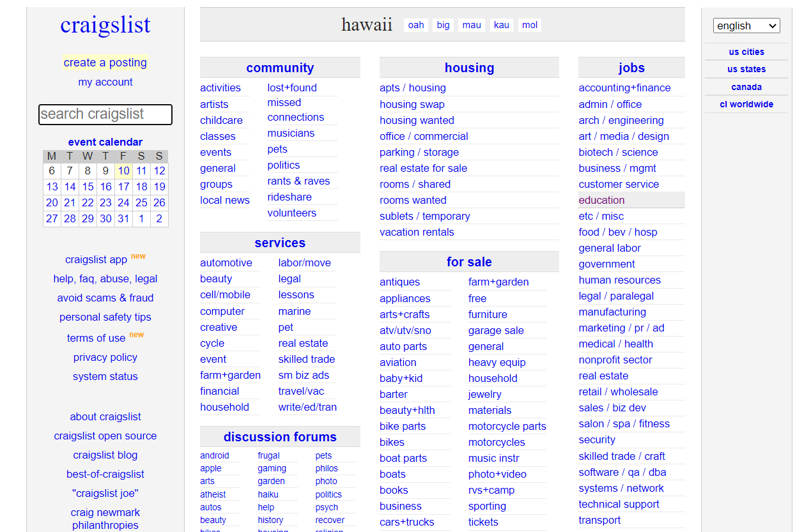811x532 pixels.
Task: Select the kau area tab
Action: point(502,25)
